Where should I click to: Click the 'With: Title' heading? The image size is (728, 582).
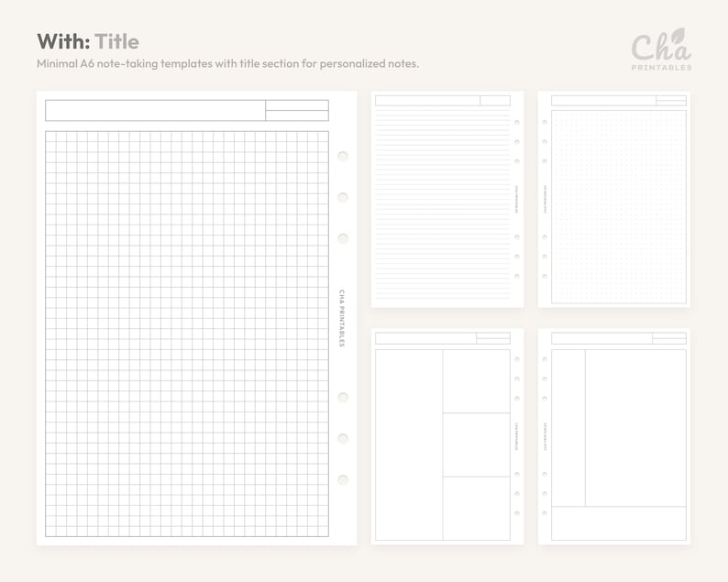[x=88, y=41]
